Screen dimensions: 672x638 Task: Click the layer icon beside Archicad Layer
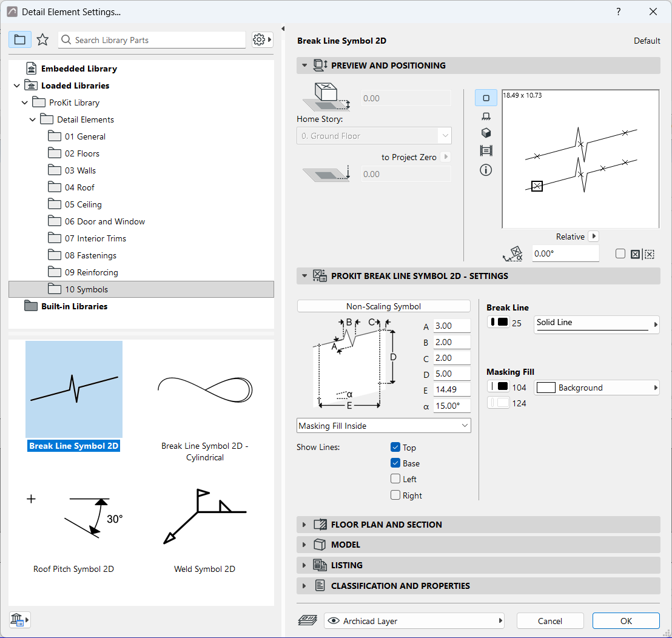307,620
